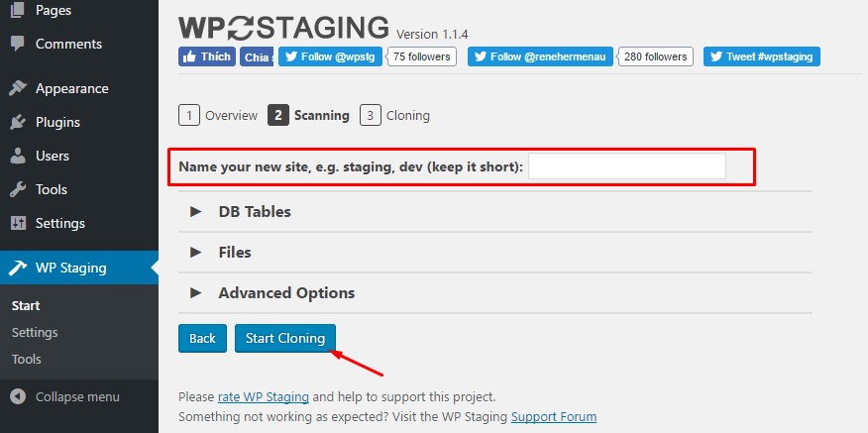868x433 pixels.
Task: Open the rate WP Staging link
Action: pyautogui.click(x=264, y=397)
